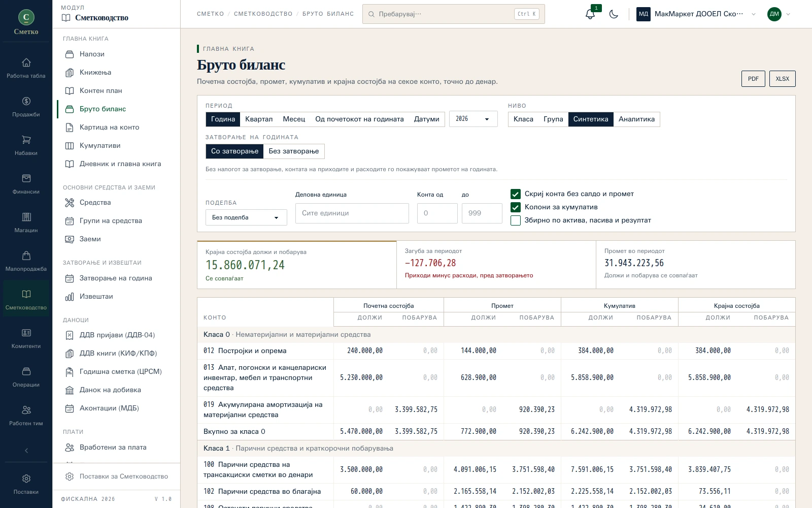Select Со затворање option
Image resolution: width=812 pixels, height=508 pixels.
pyautogui.click(x=235, y=151)
